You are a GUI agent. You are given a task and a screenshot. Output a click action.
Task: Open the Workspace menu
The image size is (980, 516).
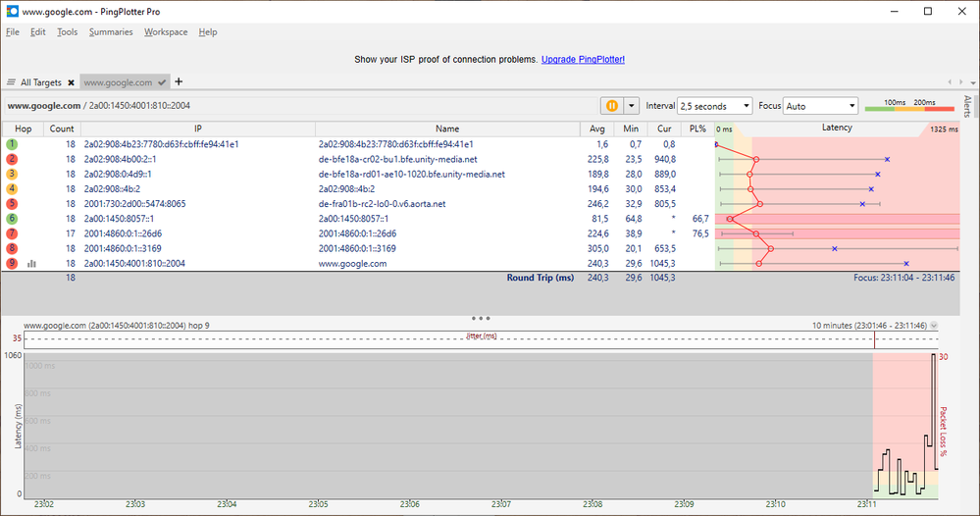coord(166,31)
